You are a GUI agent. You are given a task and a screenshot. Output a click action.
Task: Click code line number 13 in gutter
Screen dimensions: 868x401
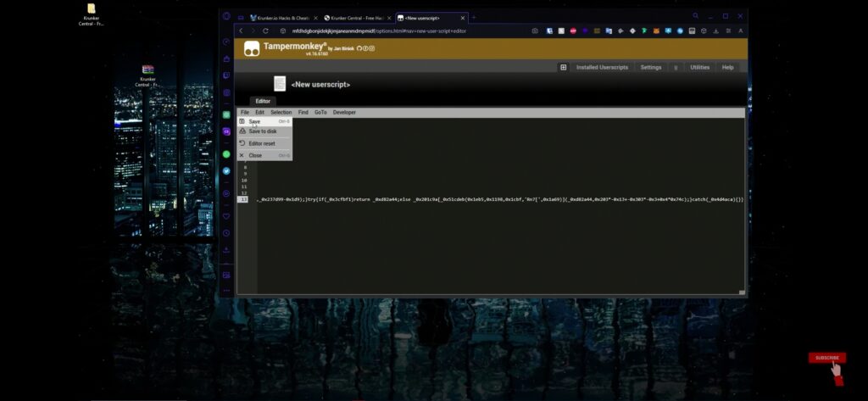click(x=243, y=199)
